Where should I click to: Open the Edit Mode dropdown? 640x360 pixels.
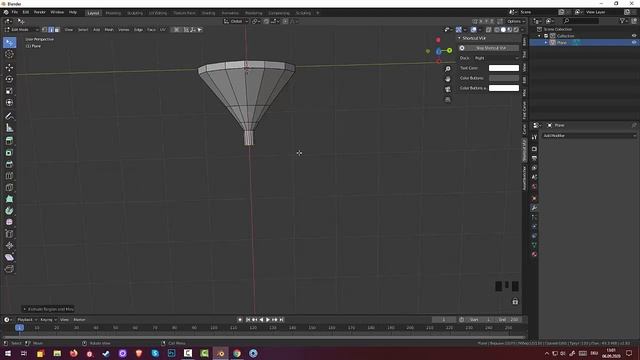point(21,29)
